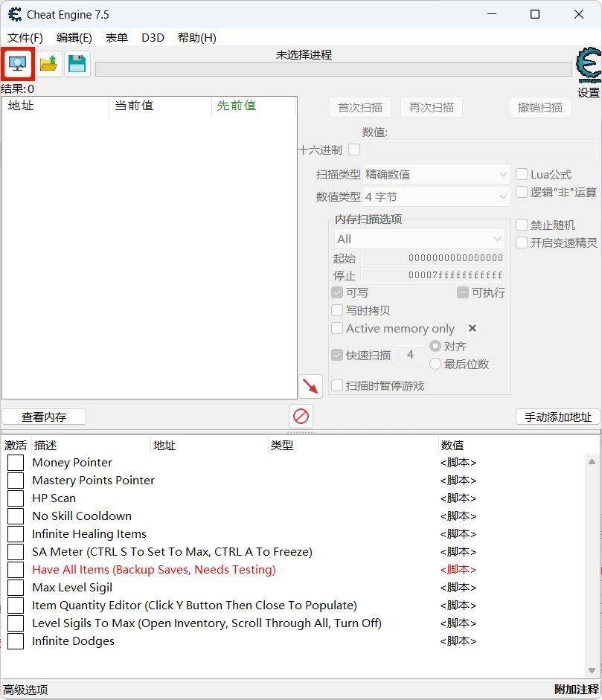602x700 pixels.
Task: Select the 最后位数 radio button
Action: click(x=435, y=364)
